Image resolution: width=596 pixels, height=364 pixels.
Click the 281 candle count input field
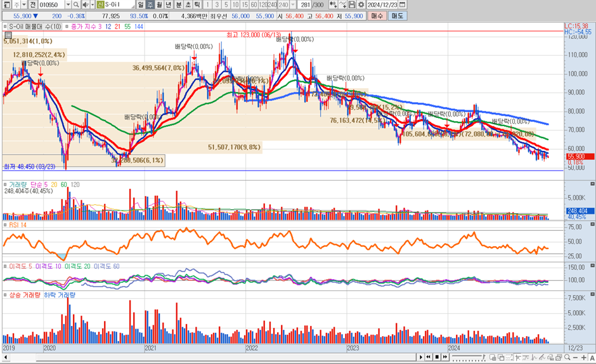coord(311,5)
